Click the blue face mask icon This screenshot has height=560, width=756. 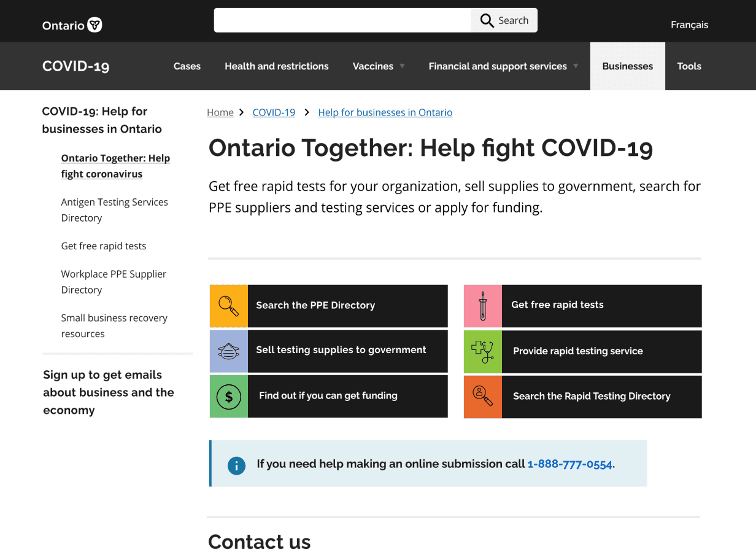click(x=229, y=351)
